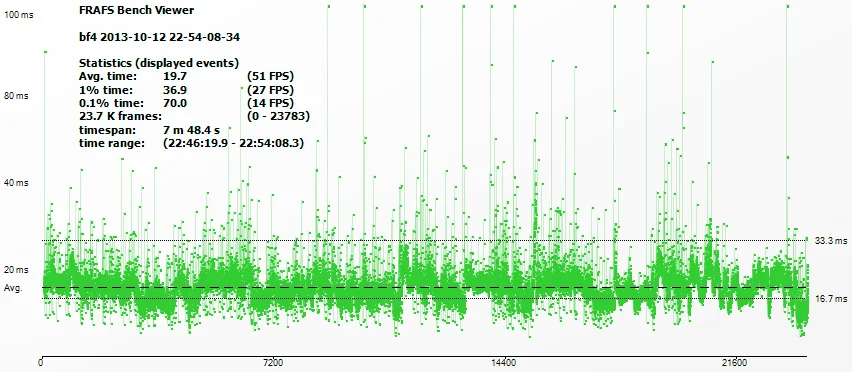Click the (27 FPS) label
The image size is (852, 372).
[x=270, y=89]
